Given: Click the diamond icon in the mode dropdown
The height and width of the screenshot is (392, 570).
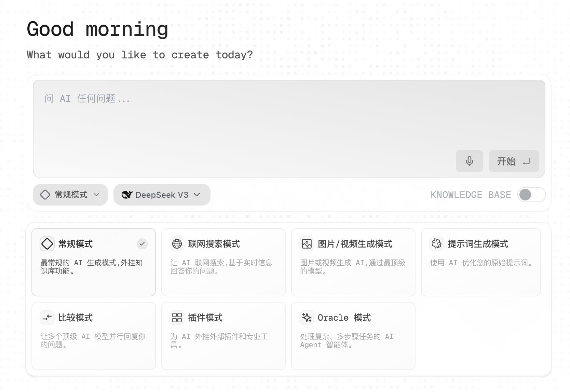Looking at the screenshot, I should [45, 195].
